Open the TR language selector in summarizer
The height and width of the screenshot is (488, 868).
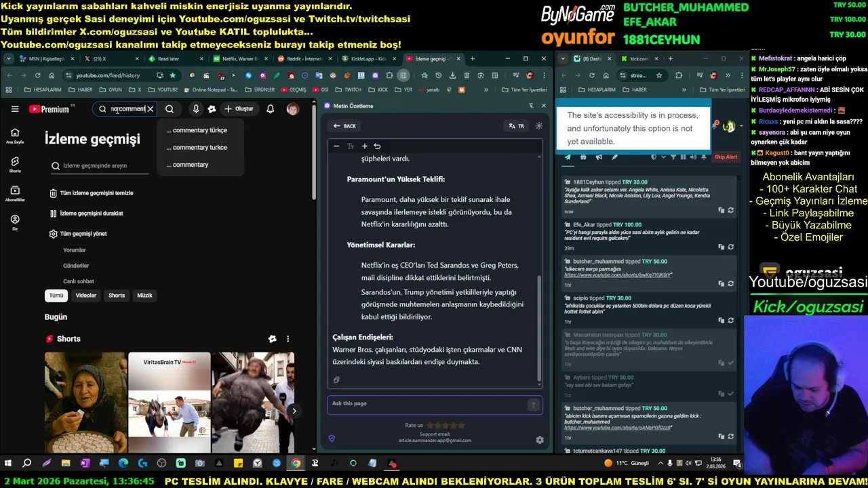[x=516, y=126]
